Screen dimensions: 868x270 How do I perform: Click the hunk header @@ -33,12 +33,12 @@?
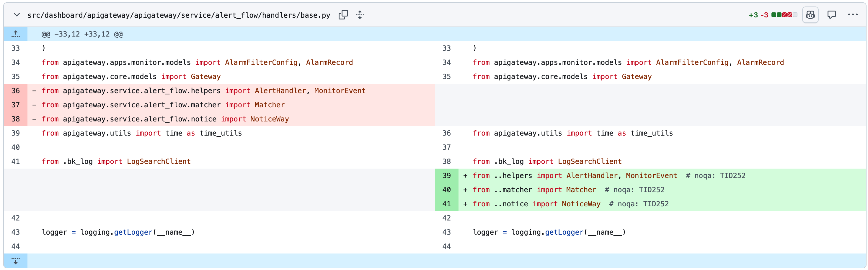tap(82, 34)
